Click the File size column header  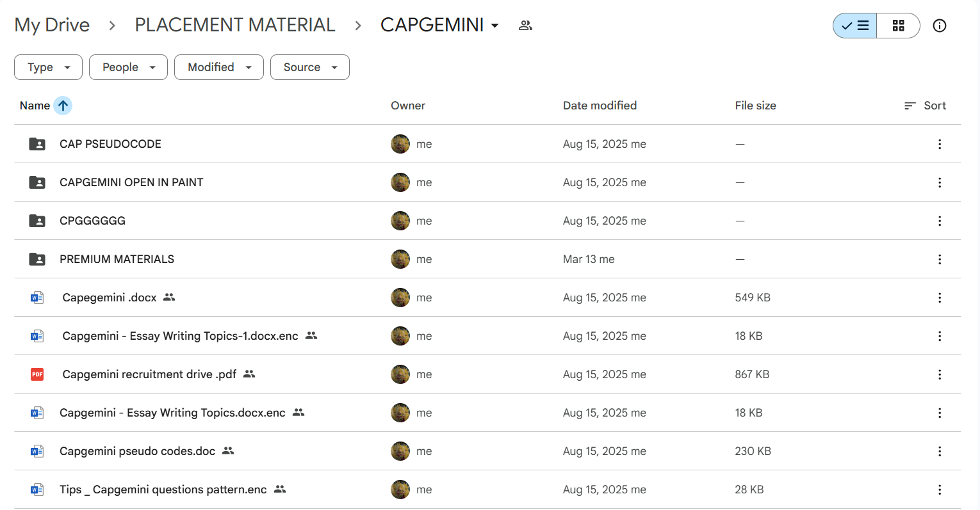tap(755, 106)
